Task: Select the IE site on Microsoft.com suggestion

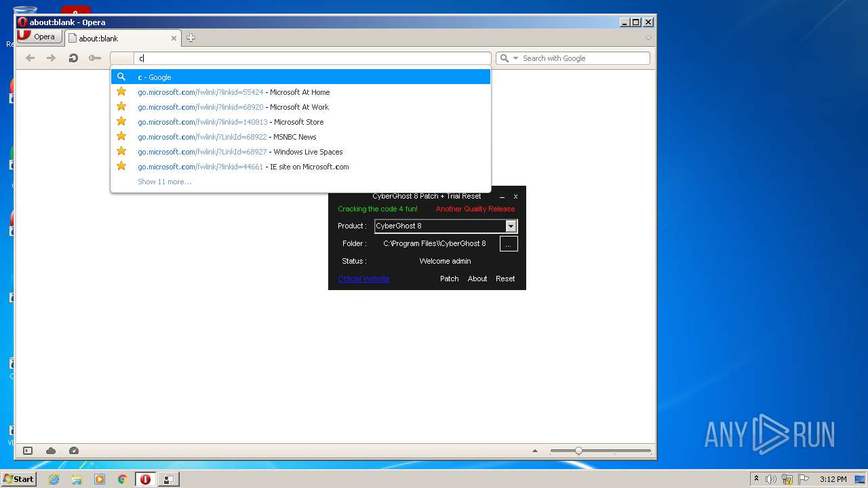Action: click(x=300, y=167)
